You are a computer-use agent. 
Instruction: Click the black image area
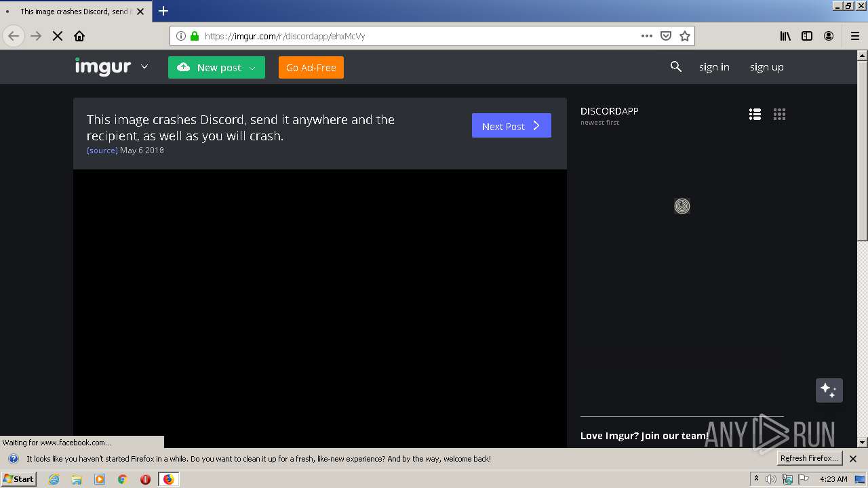pos(320,308)
